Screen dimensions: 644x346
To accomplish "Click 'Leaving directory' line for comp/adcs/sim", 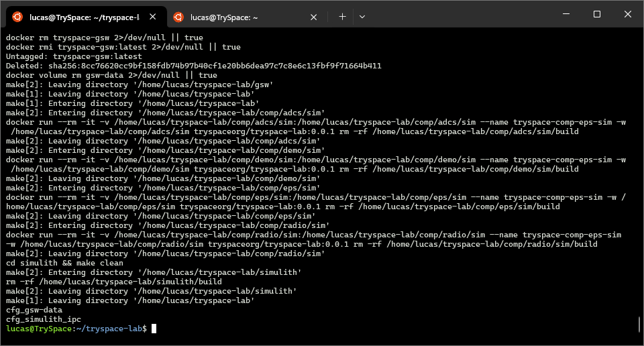I will (x=163, y=141).
